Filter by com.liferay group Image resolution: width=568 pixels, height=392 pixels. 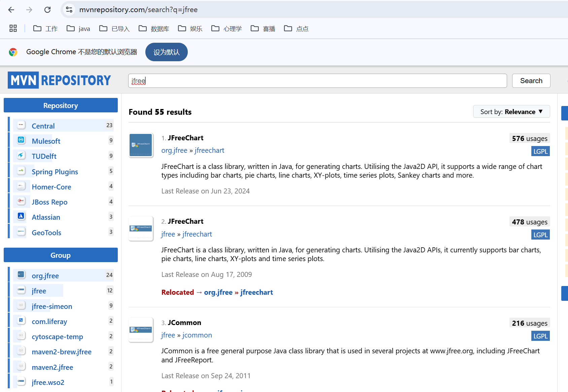click(49, 322)
